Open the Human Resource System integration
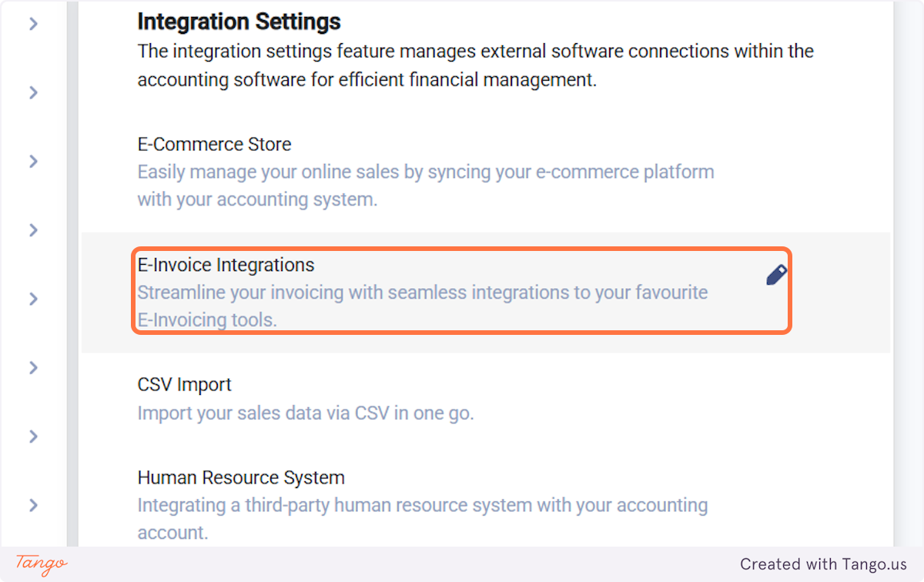Viewport: 924px width, 582px height. pos(241,477)
